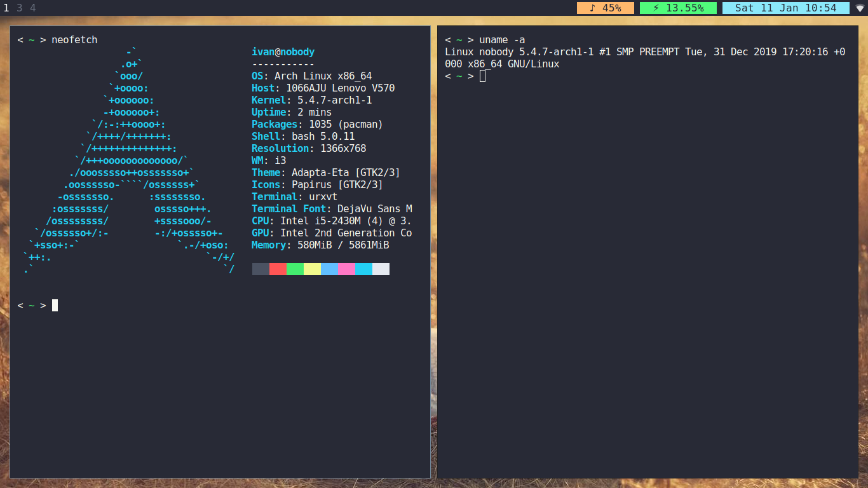The width and height of the screenshot is (868, 488).
Task: Click the Uptime: 2 mins line
Action: (x=292, y=112)
